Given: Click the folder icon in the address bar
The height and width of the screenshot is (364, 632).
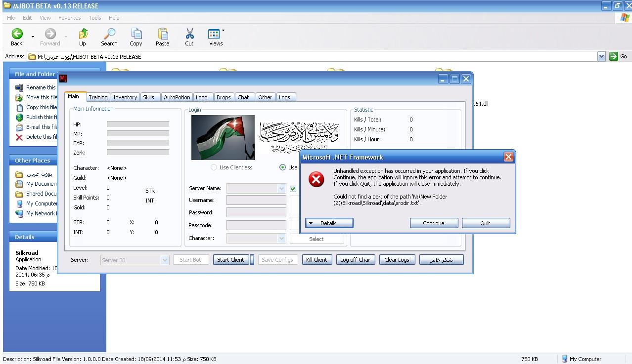Looking at the screenshot, I should pos(32,56).
